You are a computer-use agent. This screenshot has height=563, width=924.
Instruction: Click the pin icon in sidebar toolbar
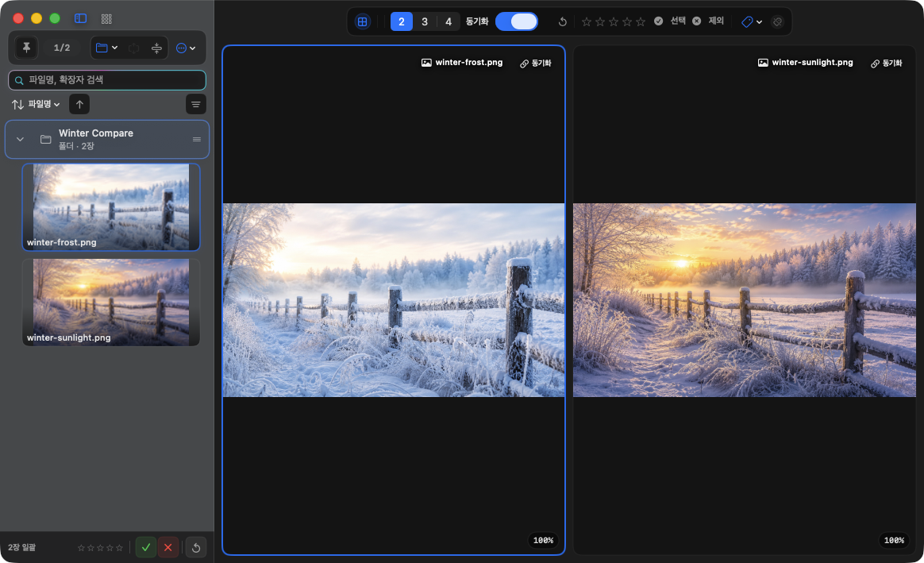pyautogui.click(x=26, y=48)
